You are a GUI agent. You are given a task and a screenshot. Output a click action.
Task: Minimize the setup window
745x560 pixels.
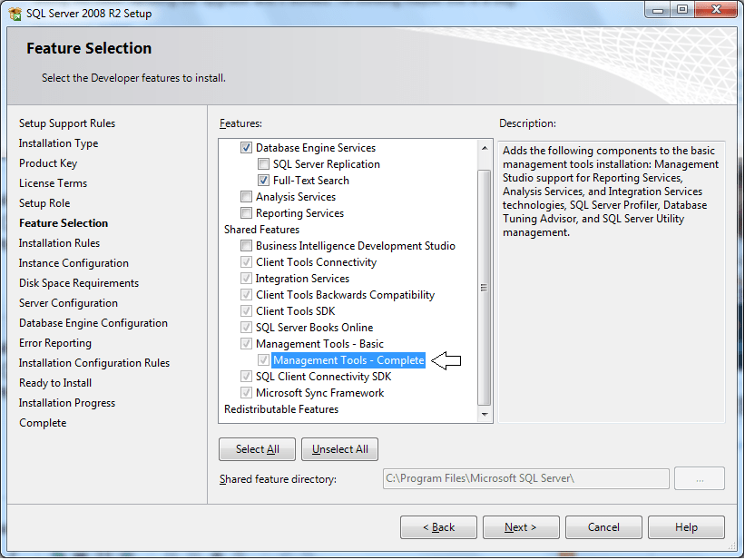point(658,10)
